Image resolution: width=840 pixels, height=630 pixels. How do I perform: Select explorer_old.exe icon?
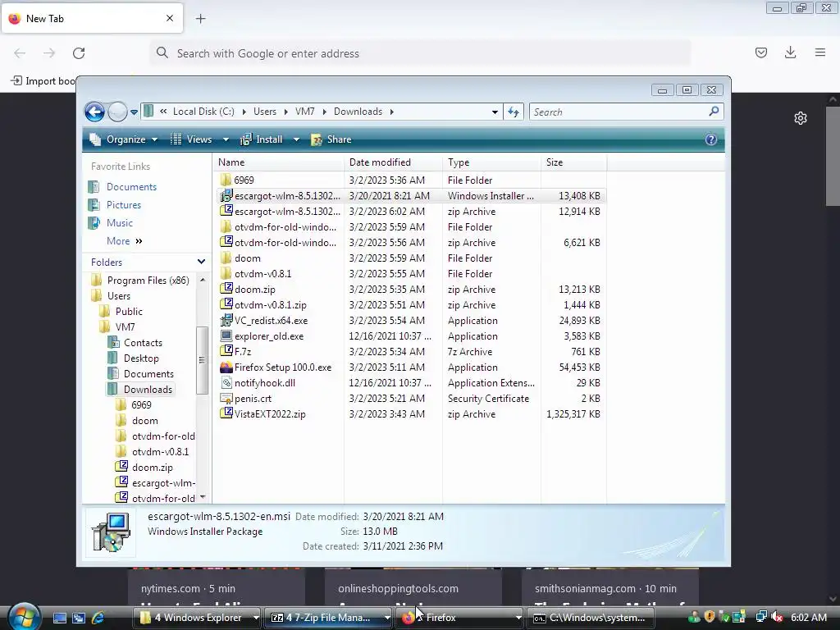point(226,336)
